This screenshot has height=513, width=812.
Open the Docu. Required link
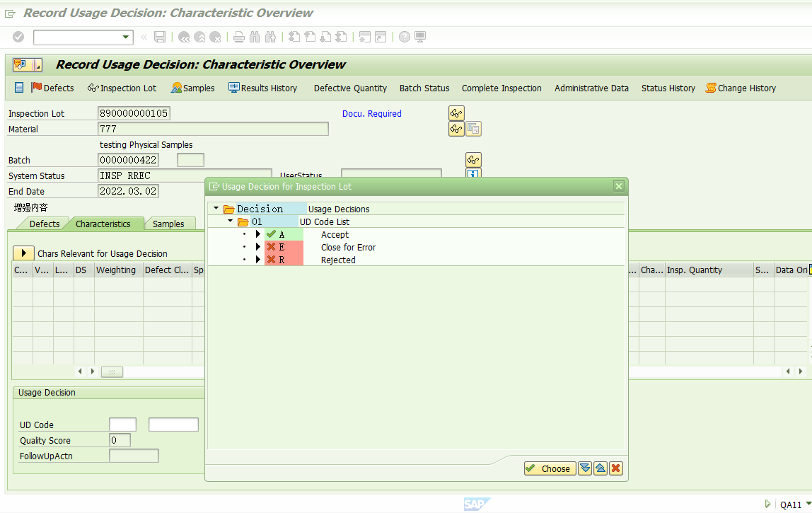click(371, 113)
